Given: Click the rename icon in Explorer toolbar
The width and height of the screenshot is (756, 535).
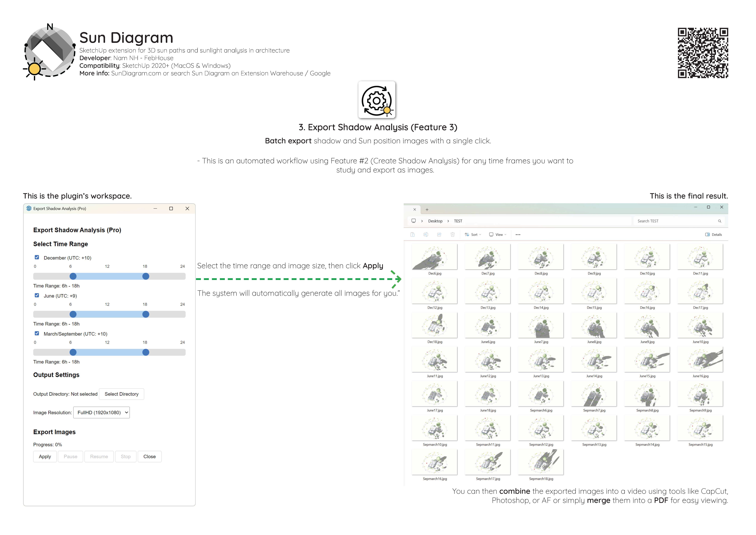Looking at the screenshot, I should tap(426, 235).
